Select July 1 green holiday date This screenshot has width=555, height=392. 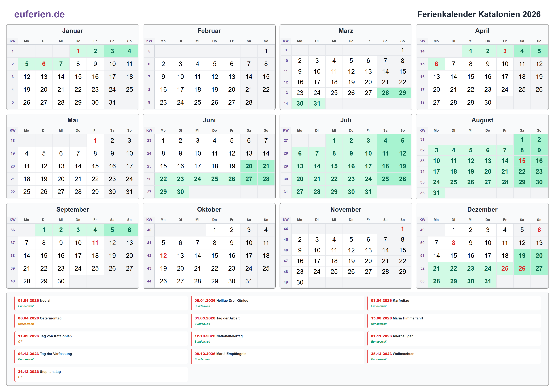point(334,141)
